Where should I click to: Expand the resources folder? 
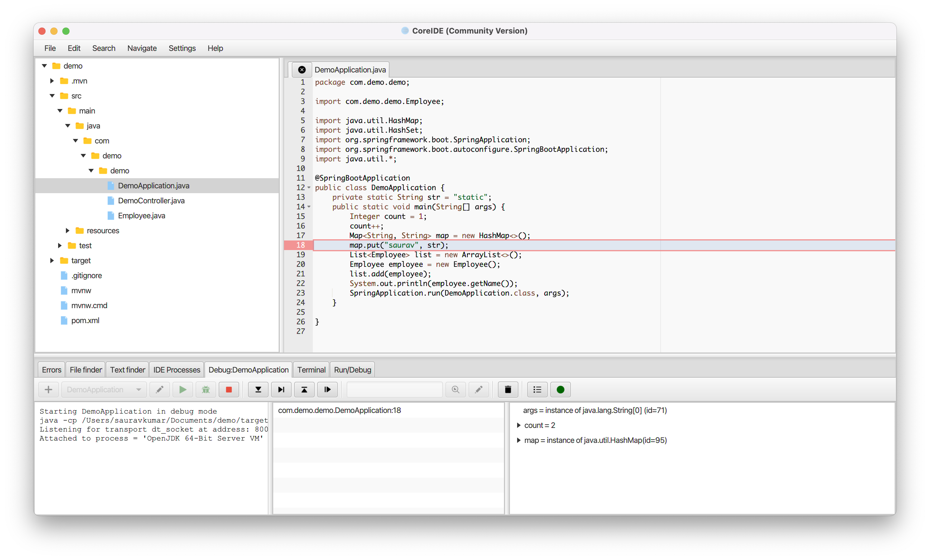click(x=67, y=231)
